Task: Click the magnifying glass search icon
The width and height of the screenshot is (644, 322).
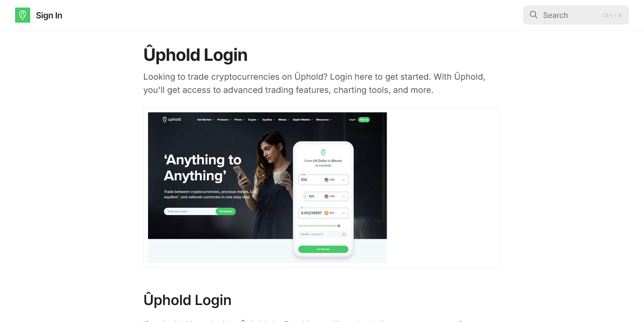Action: [534, 15]
